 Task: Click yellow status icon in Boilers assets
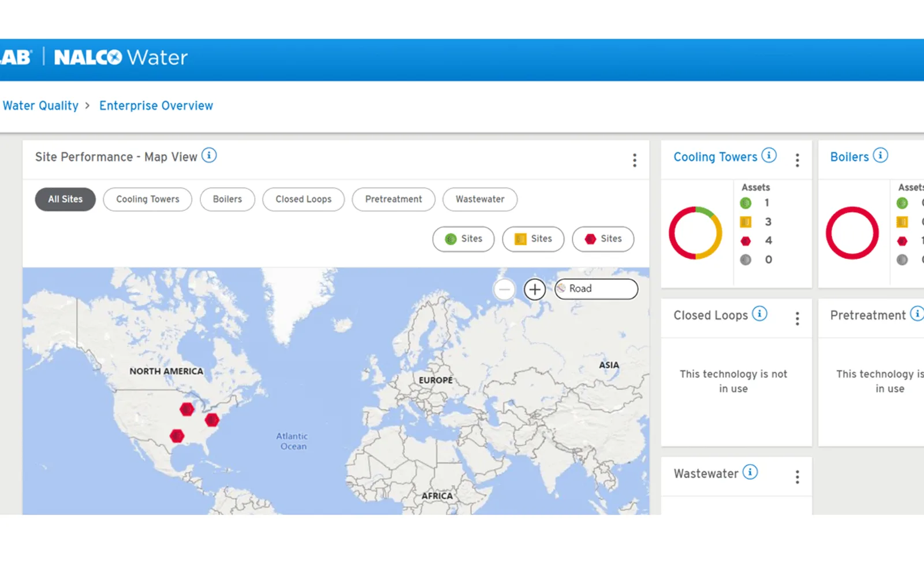[x=902, y=222]
